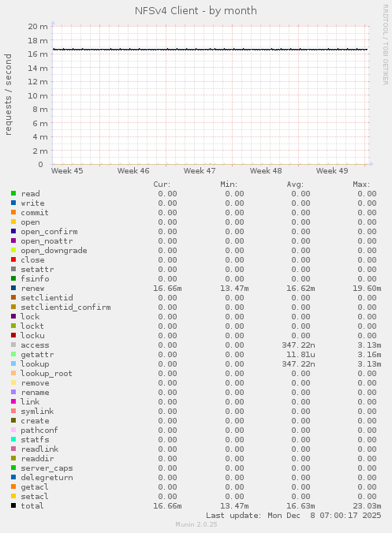This screenshot has height=533, width=392.
Task: Select the 'setclientid_confirm' legend label
Action: [x=65, y=307]
